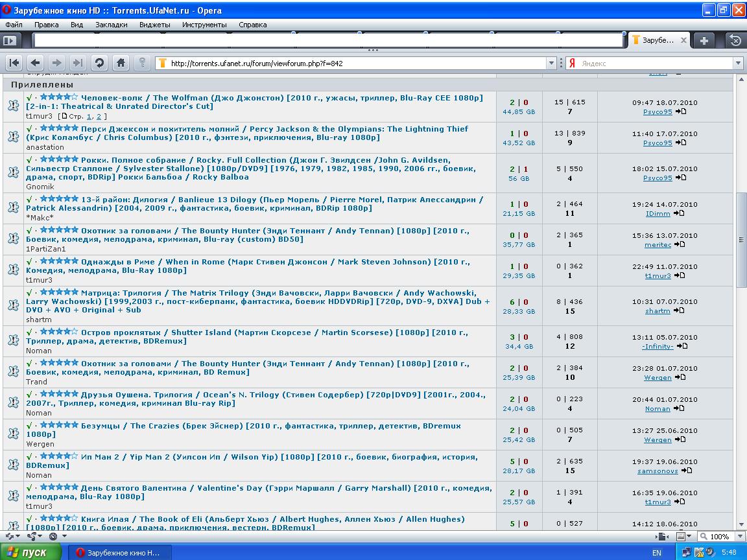Expand the Яндекс search engine dropdown
Viewport: 747px width, 560px height.
(x=739, y=64)
